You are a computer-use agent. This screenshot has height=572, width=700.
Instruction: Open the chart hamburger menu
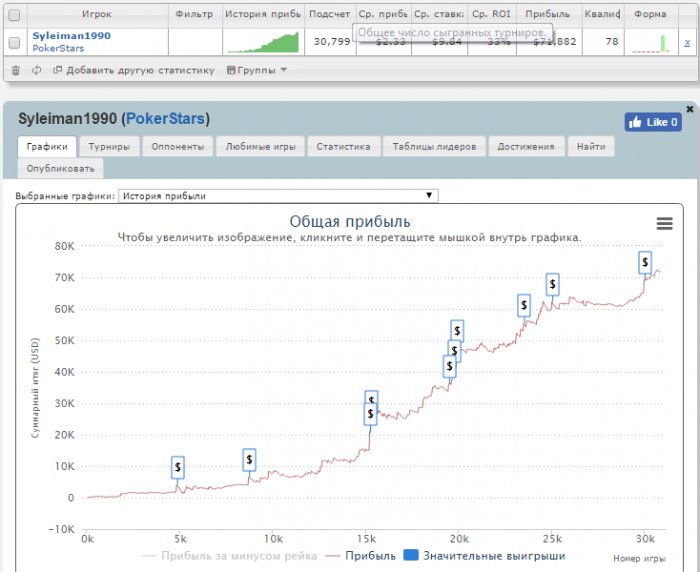pyautogui.click(x=664, y=223)
